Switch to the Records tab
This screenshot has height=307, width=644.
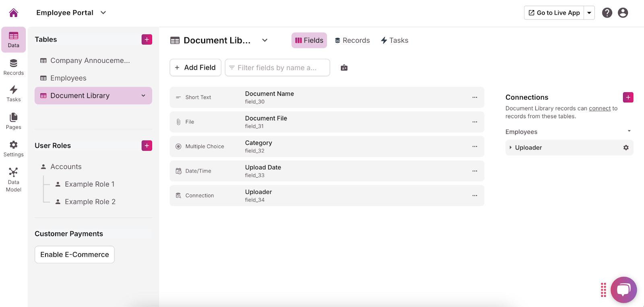[352, 40]
